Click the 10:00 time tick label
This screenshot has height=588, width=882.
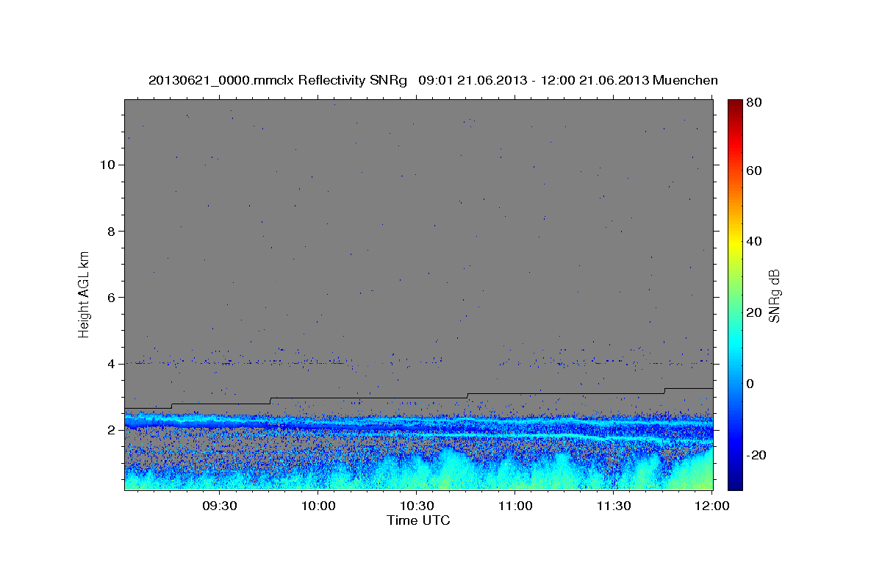pyautogui.click(x=318, y=506)
